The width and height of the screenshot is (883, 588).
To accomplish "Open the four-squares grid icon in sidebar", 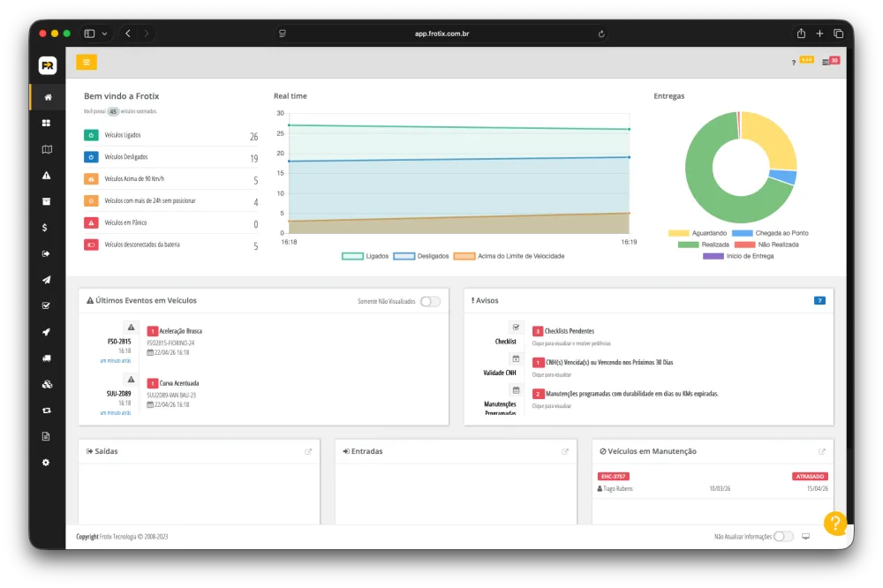I will click(x=46, y=123).
